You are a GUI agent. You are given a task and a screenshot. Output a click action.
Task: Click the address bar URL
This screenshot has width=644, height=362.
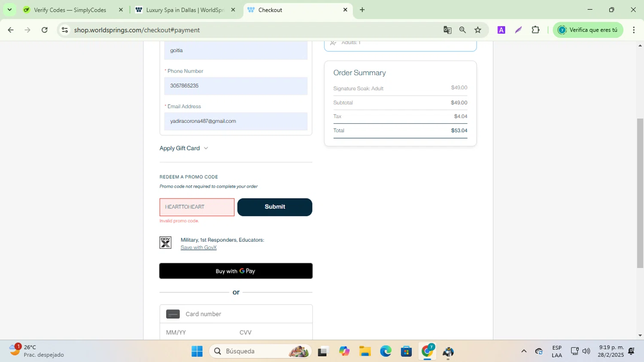tap(137, 30)
